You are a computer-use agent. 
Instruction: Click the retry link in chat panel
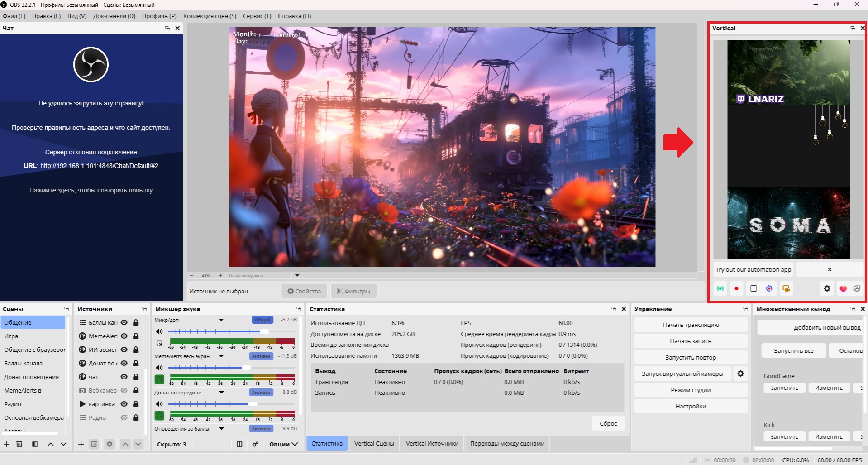pos(91,190)
